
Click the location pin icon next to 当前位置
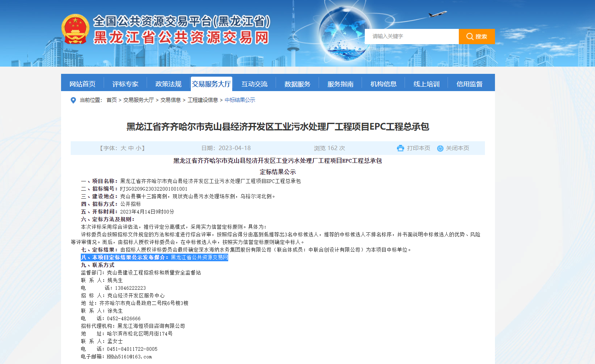click(73, 100)
